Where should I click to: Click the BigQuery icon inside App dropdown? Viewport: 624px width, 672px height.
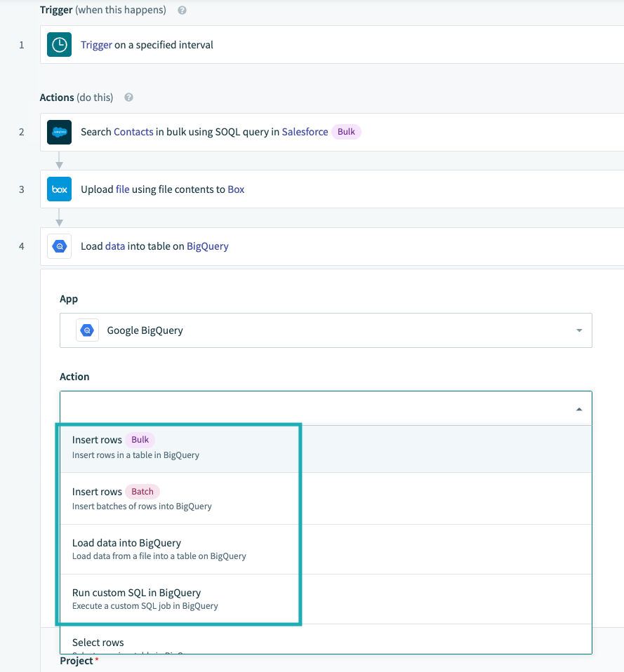(88, 330)
